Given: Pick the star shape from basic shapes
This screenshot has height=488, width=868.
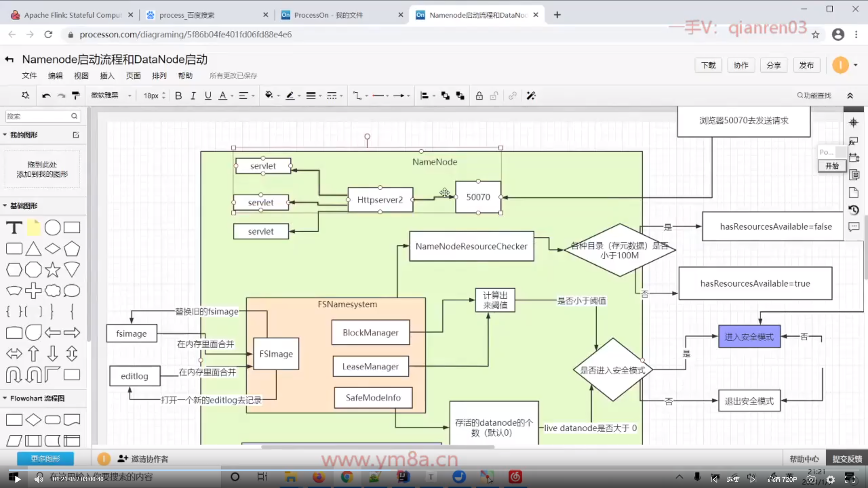Looking at the screenshot, I should click(x=52, y=270).
